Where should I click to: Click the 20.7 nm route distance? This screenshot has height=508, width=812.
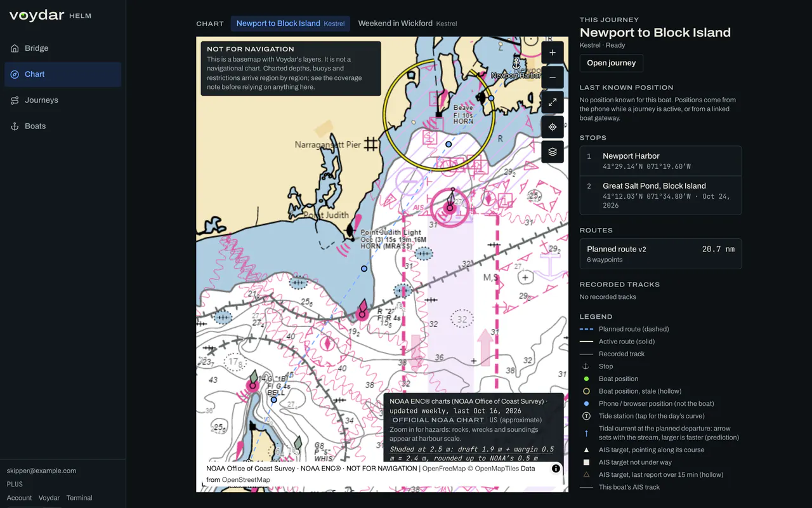coord(718,249)
